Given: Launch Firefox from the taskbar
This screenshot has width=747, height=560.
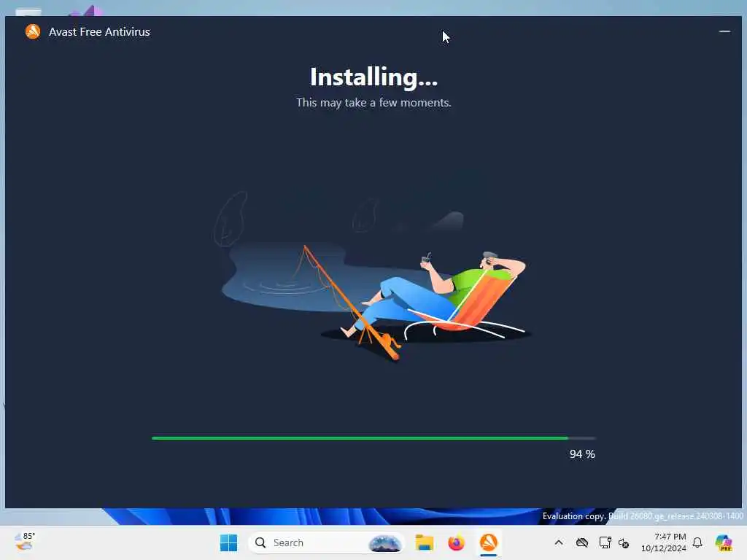Looking at the screenshot, I should click(456, 542).
